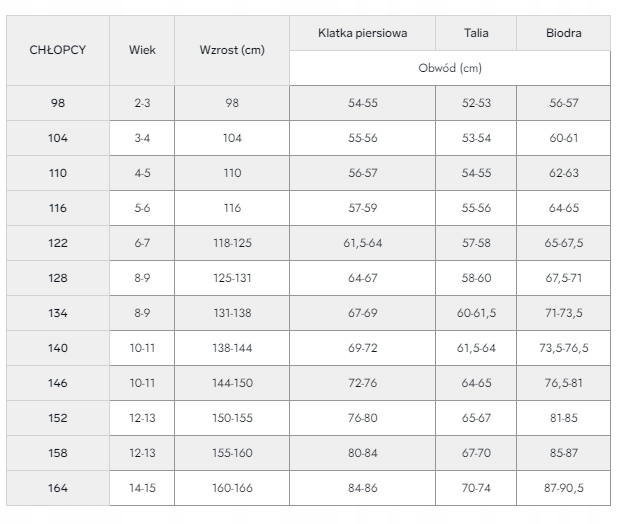Click the Wzrost (cm) header cell
618x524 pixels.
[x=232, y=49]
